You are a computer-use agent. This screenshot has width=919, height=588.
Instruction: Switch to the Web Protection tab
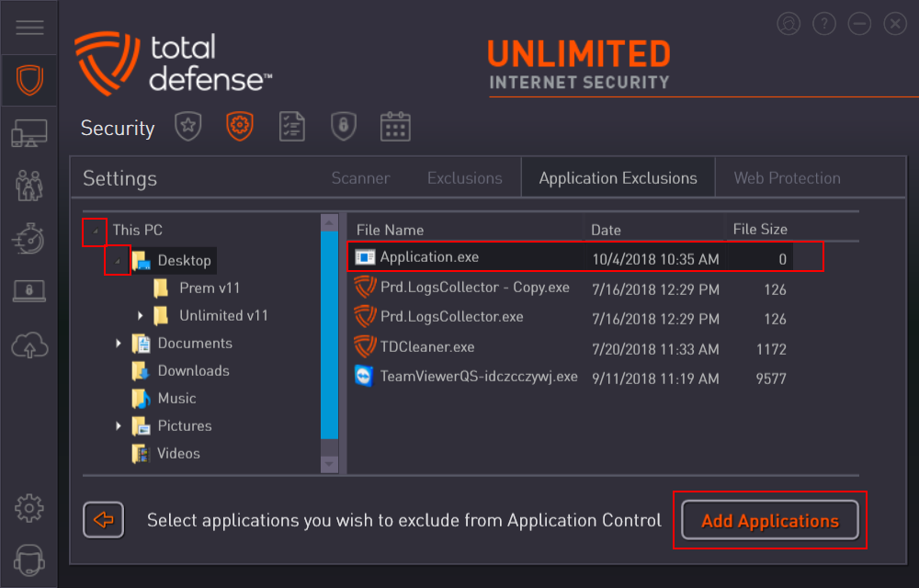tap(788, 178)
